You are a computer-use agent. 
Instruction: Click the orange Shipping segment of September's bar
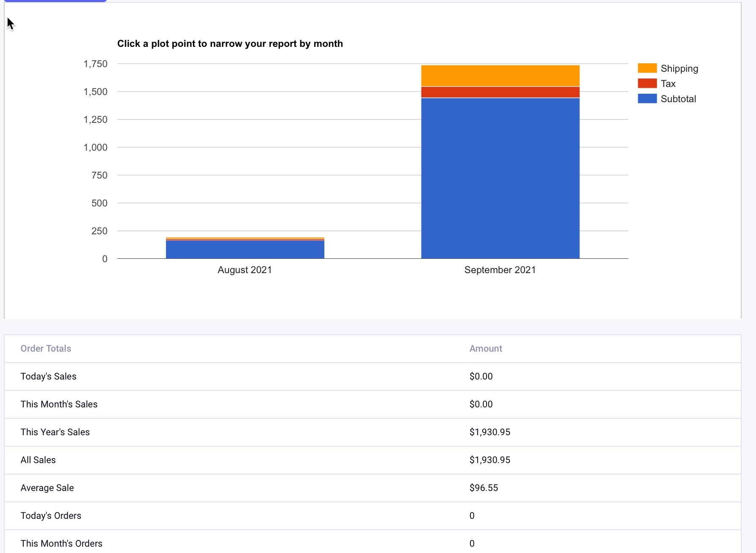pos(500,75)
